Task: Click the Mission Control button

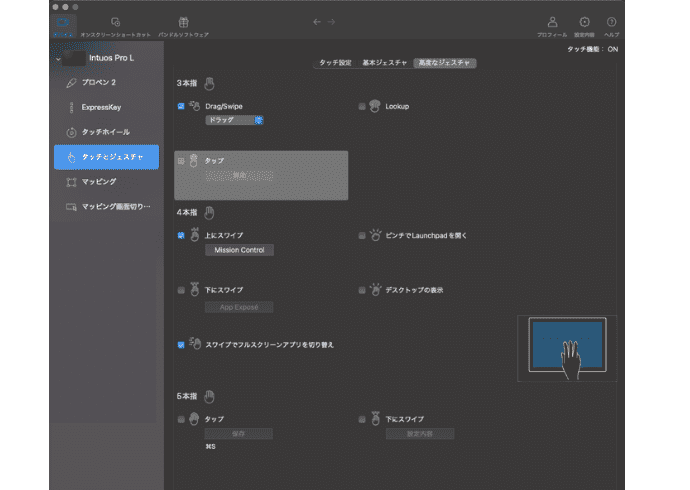Action: tap(239, 250)
